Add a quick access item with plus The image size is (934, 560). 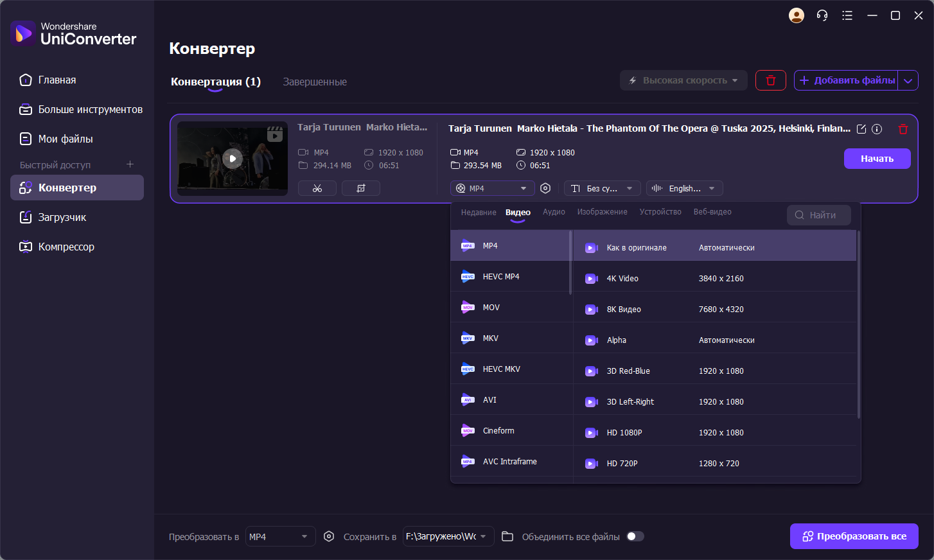pyautogui.click(x=130, y=164)
